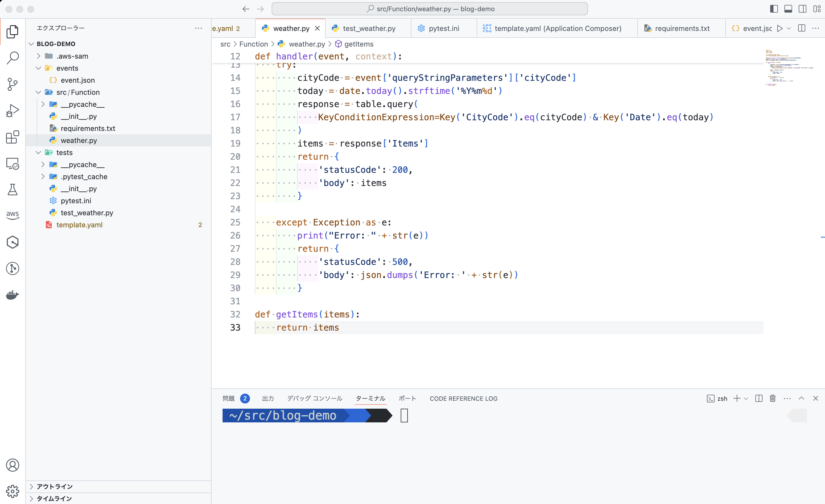Open terminal launch profile dropdown
Image resolution: width=825 pixels, height=504 pixels.
(x=746, y=398)
